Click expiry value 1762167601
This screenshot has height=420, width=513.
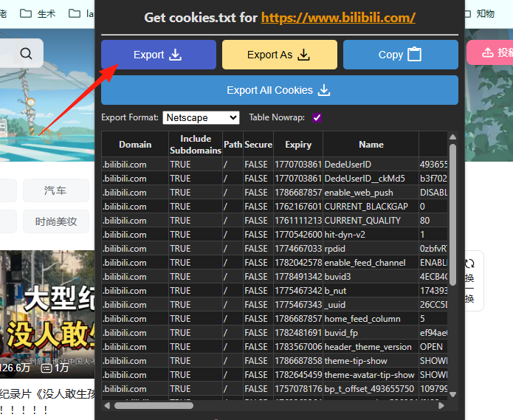tap(298, 207)
